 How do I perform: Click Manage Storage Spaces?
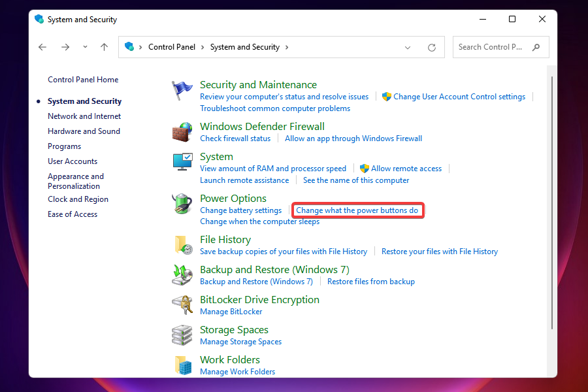(x=240, y=341)
